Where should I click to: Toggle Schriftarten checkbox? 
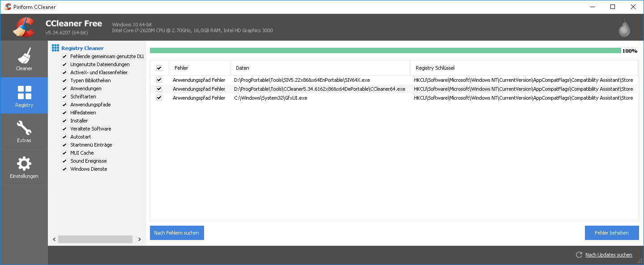(x=64, y=97)
